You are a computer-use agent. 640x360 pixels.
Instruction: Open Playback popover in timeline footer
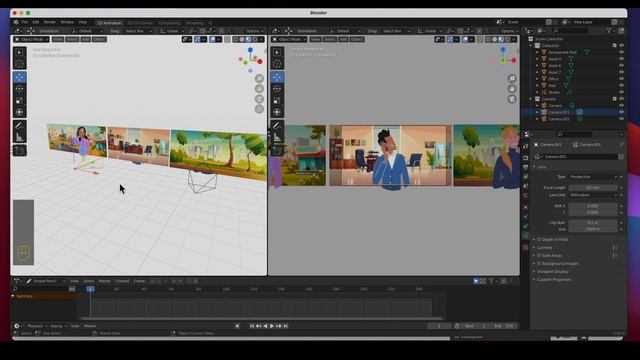pyautogui.click(x=36, y=326)
